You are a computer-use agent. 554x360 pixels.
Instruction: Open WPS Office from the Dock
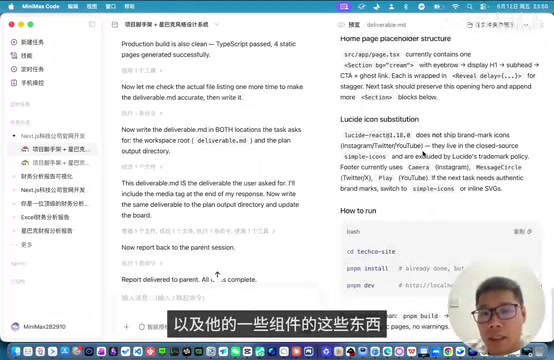coord(412,352)
